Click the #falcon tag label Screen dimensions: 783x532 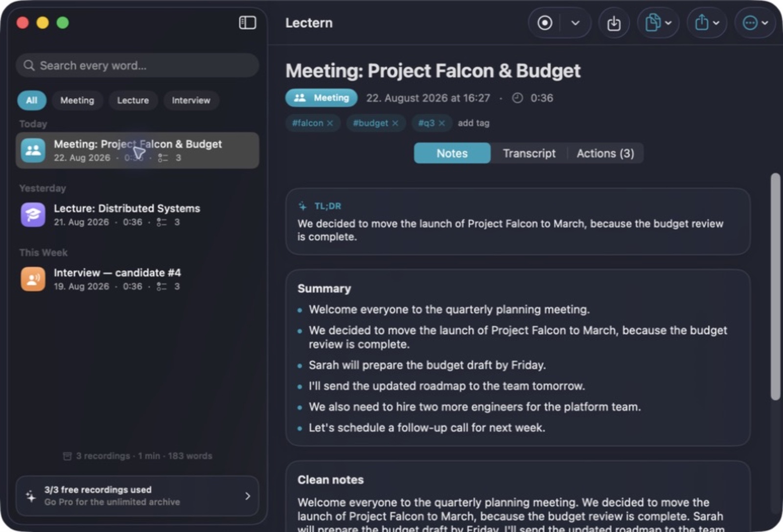coord(308,123)
